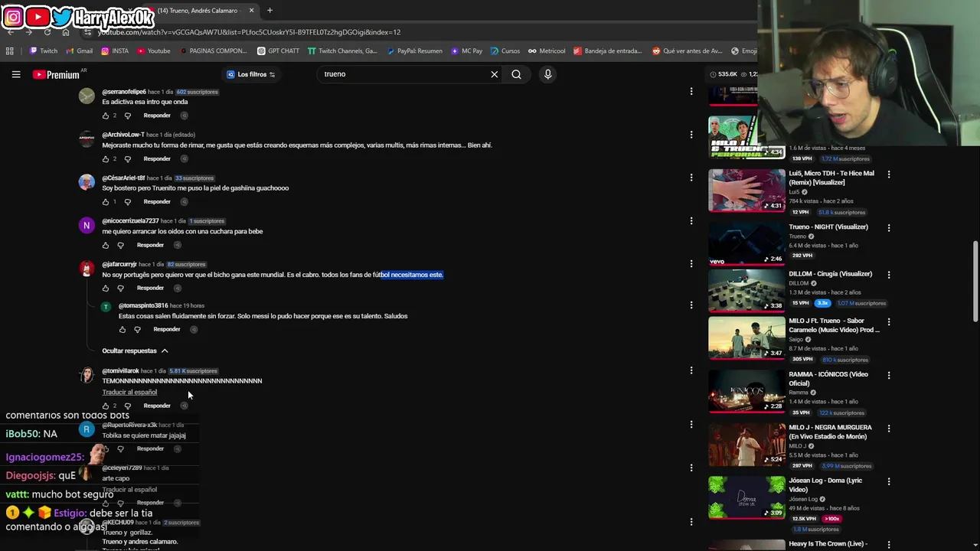Open the YouTube hamburger guide menu
The height and width of the screenshot is (551, 980).
tap(15, 74)
